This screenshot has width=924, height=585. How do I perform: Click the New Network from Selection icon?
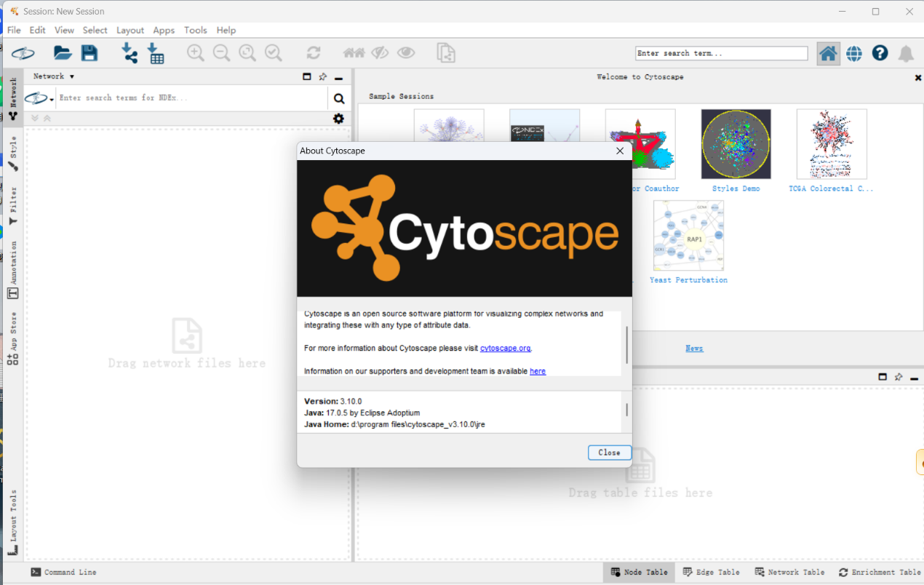pos(445,53)
